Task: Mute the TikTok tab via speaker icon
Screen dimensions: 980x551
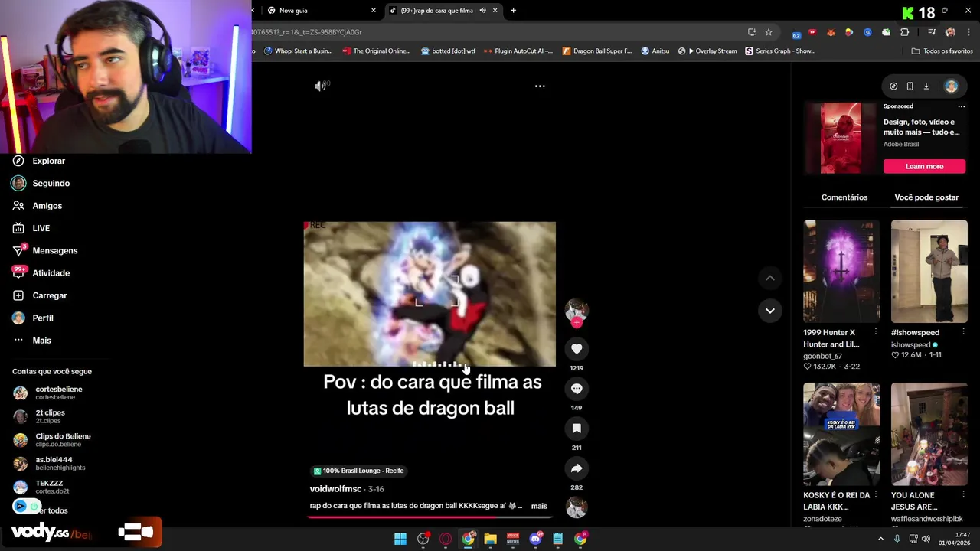Action: point(482,11)
